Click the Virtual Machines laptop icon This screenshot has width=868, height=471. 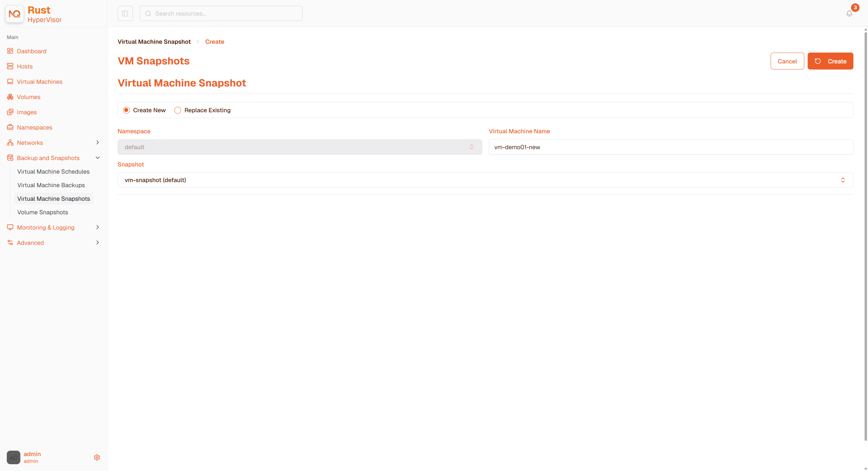[10, 81]
